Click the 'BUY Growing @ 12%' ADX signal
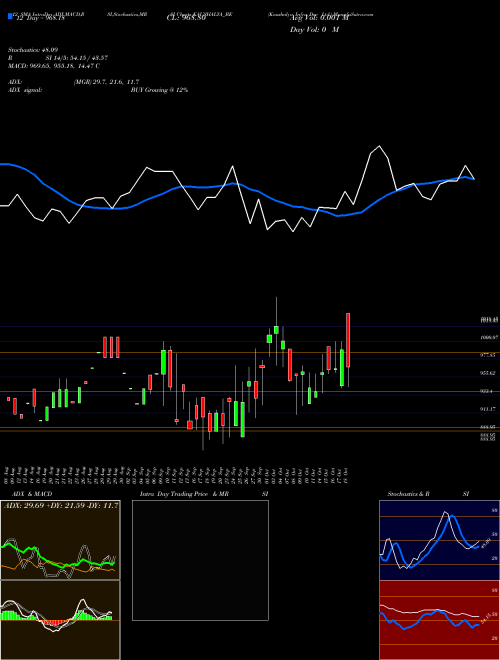 [x=159, y=90]
